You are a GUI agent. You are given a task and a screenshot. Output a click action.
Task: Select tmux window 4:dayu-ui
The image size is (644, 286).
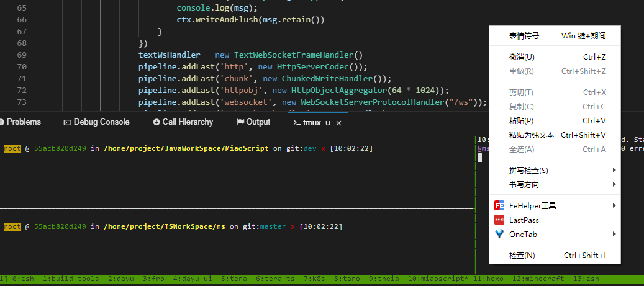193,279
